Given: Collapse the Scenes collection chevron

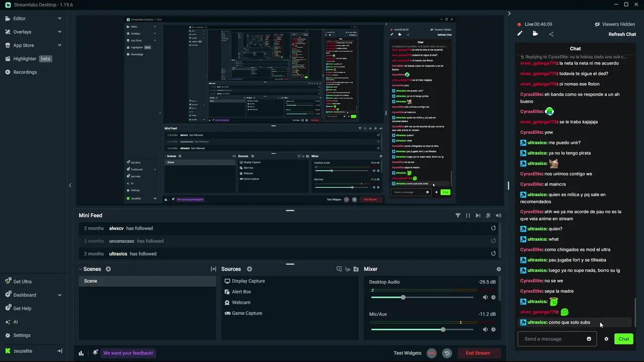Looking at the screenshot, I should (x=80, y=269).
